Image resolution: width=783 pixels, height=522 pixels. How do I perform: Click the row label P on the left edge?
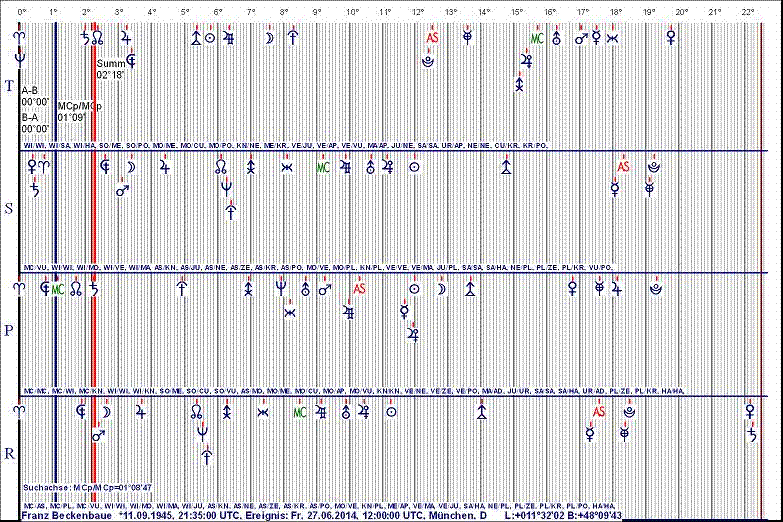(10, 331)
